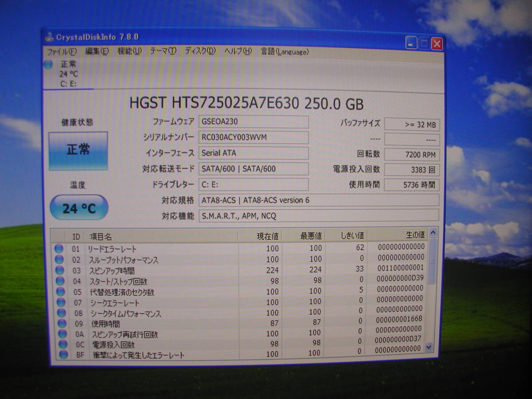Click the HGST HTS725025A7E630 250.0 GB title
The height and width of the screenshot is (399, 532).
246,104
